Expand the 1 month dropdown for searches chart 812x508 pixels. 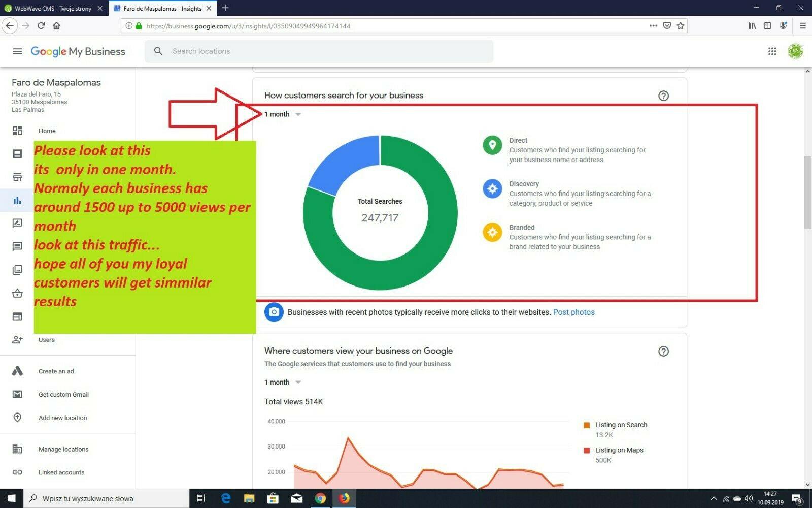[x=282, y=114]
